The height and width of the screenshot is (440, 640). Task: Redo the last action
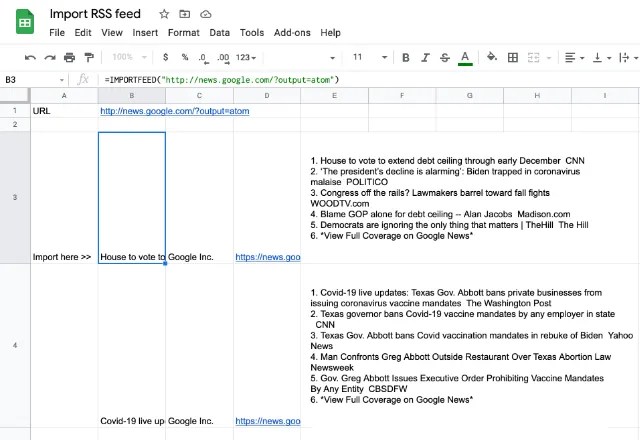50,58
